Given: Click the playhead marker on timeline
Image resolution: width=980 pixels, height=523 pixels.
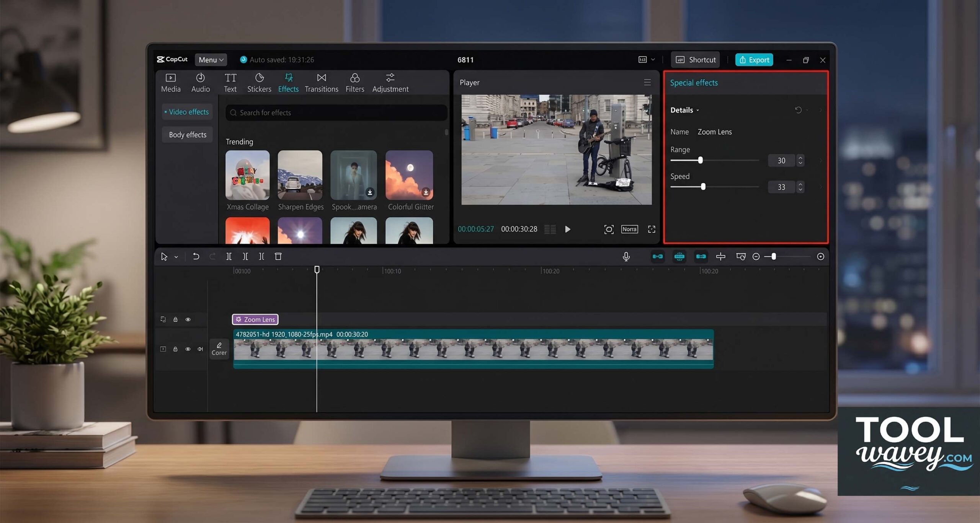Looking at the screenshot, I should pyautogui.click(x=317, y=270).
